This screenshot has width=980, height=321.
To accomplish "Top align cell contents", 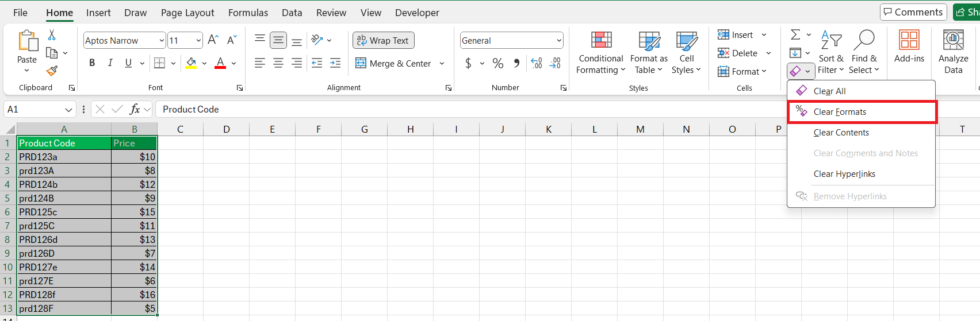I will point(260,40).
